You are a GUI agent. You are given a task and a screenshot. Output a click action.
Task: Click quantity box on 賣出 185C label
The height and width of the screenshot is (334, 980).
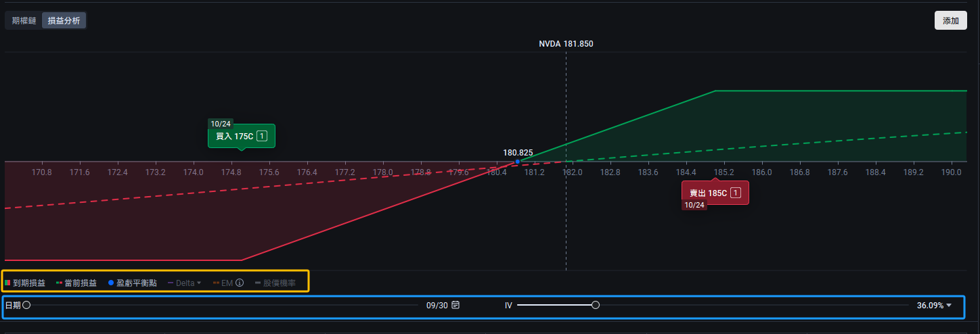(736, 193)
